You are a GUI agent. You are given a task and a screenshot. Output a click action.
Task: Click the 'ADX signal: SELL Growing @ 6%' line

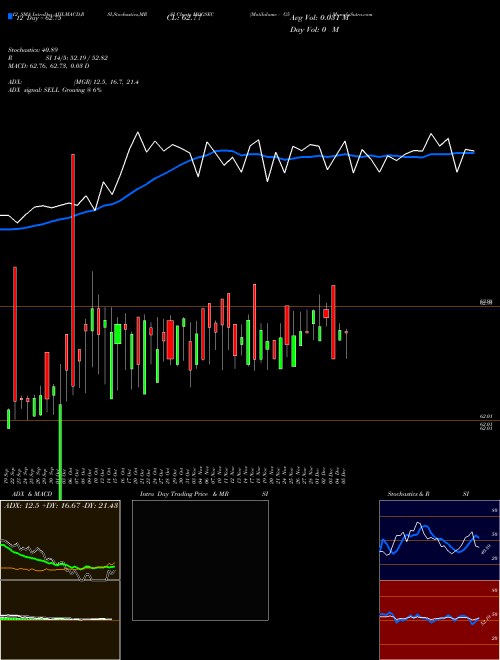pos(55,90)
